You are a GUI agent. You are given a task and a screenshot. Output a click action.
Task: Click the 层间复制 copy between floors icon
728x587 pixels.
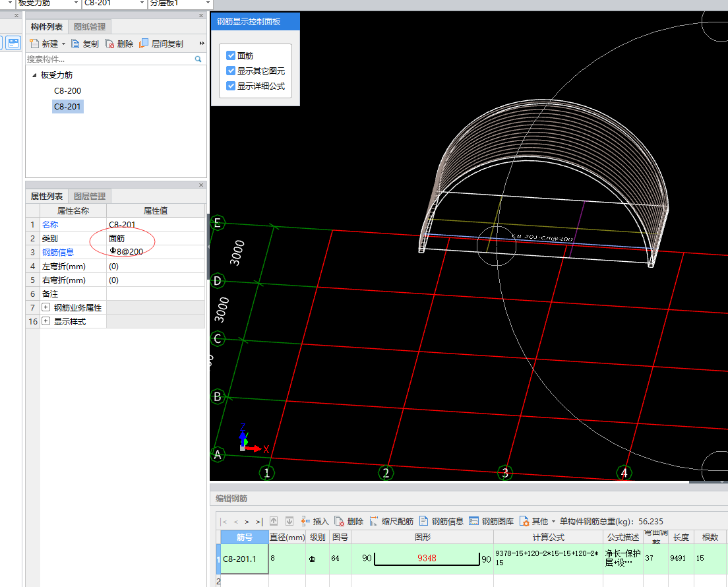coord(144,43)
